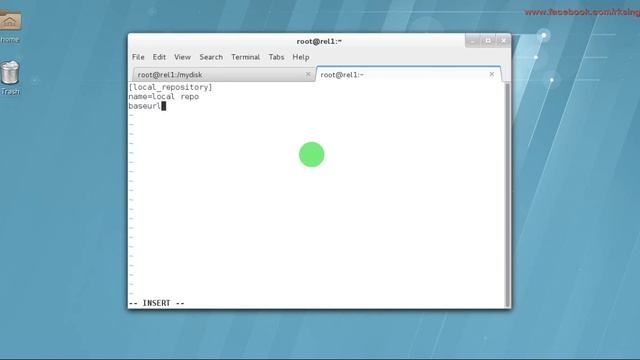Click the baseurl line
The image size is (640, 360).
145,106
